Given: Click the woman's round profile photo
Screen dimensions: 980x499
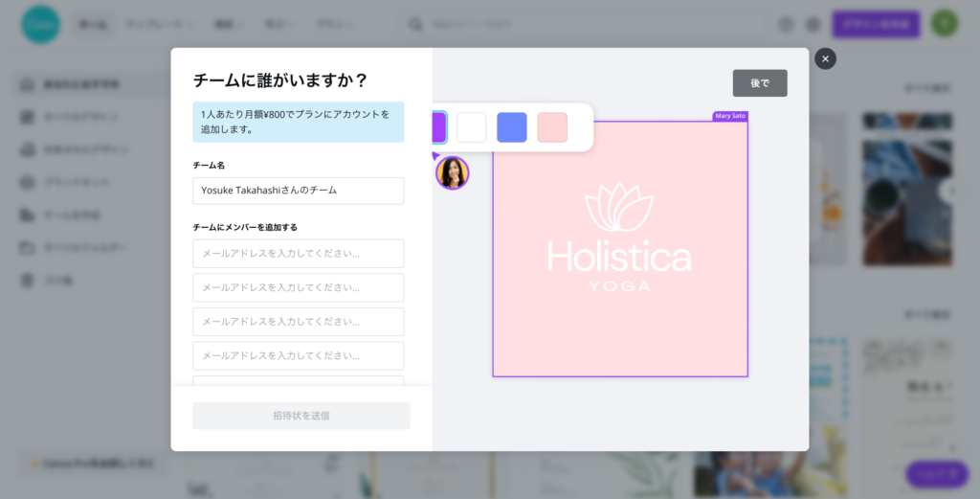Looking at the screenshot, I should pos(453,173).
